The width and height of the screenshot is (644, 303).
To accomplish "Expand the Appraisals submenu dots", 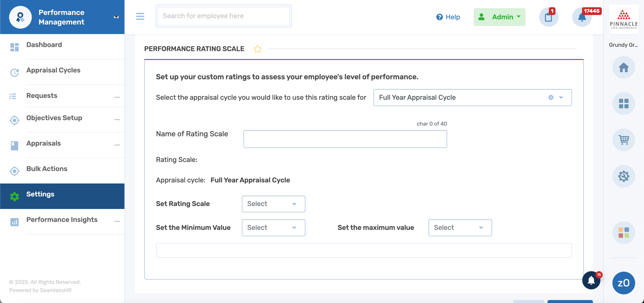I will 117,145.
